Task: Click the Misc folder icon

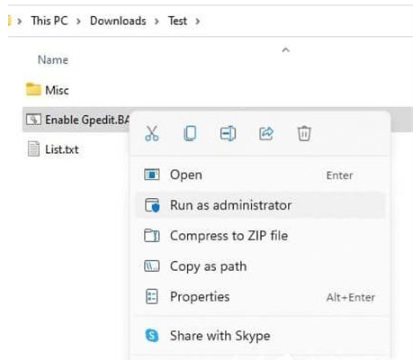Action: click(x=33, y=89)
